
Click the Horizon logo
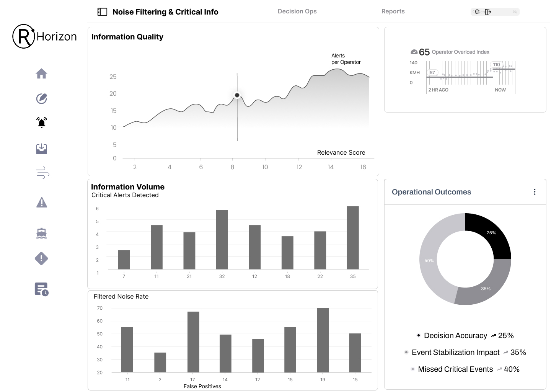pyautogui.click(x=45, y=36)
